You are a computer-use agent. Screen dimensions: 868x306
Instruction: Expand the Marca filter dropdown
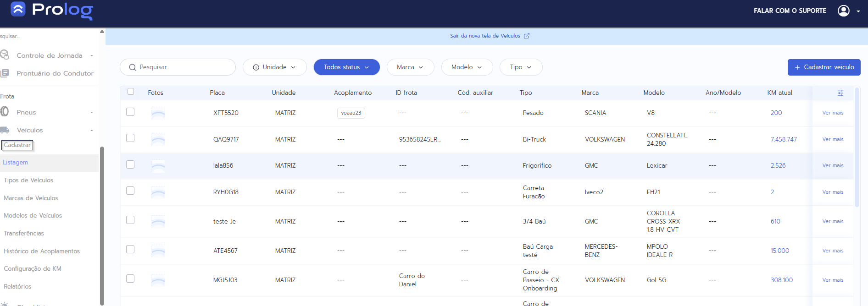click(x=410, y=67)
